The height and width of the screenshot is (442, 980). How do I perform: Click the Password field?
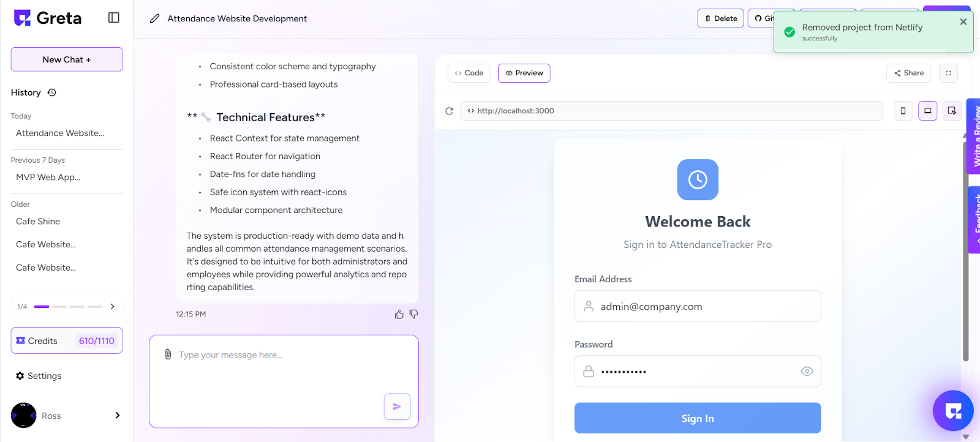click(x=698, y=371)
